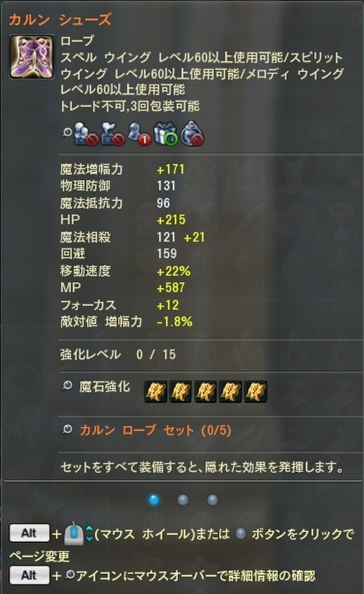This screenshot has height=594, width=364.
Task: Click the third golden manastone slot
Action: coord(206,392)
